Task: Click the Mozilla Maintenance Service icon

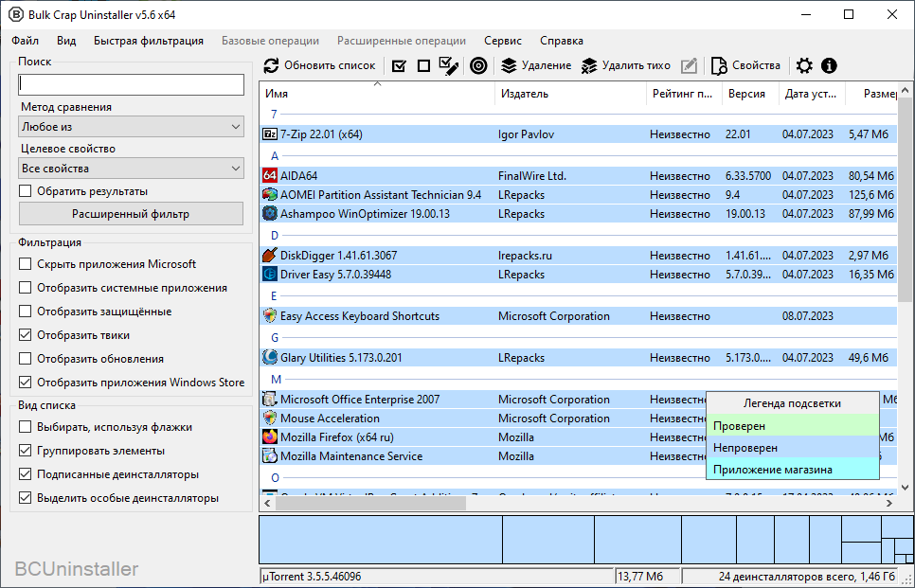Action: [270, 456]
